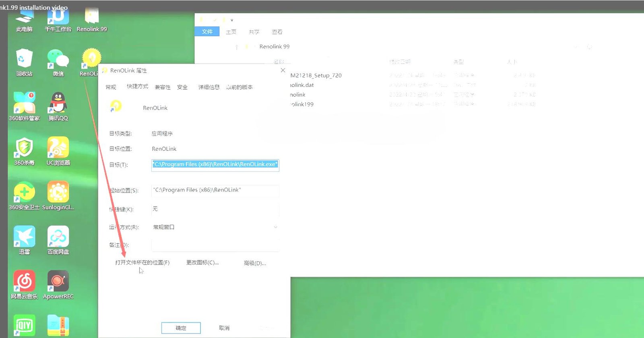The width and height of the screenshot is (644, 338).
Task: Switch to the 常规 tab
Action: tap(111, 87)
